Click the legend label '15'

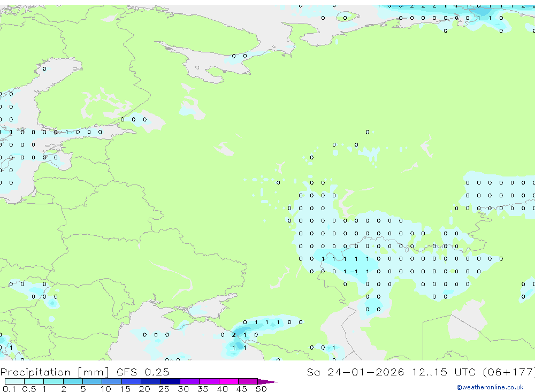[125, 389]
